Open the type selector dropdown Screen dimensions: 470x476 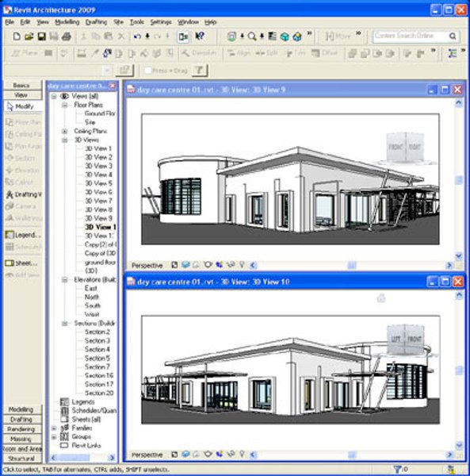pos(107,71)
